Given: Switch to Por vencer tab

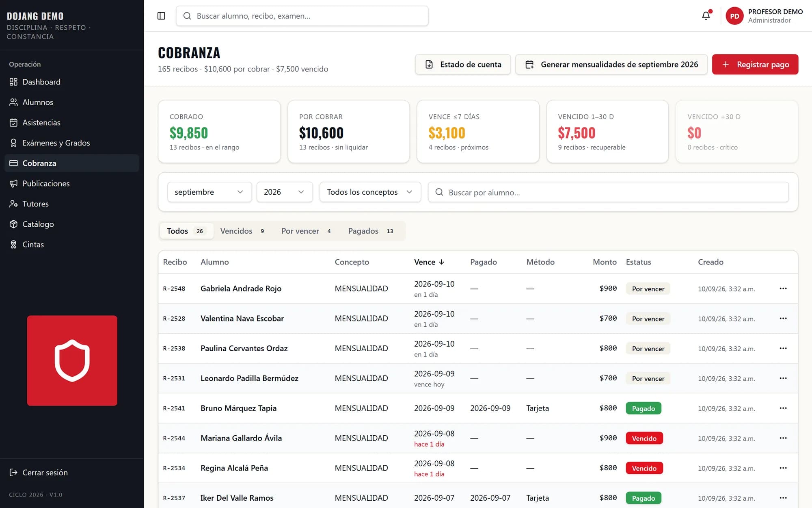Looking at the screenshot, I should (307, 231).
